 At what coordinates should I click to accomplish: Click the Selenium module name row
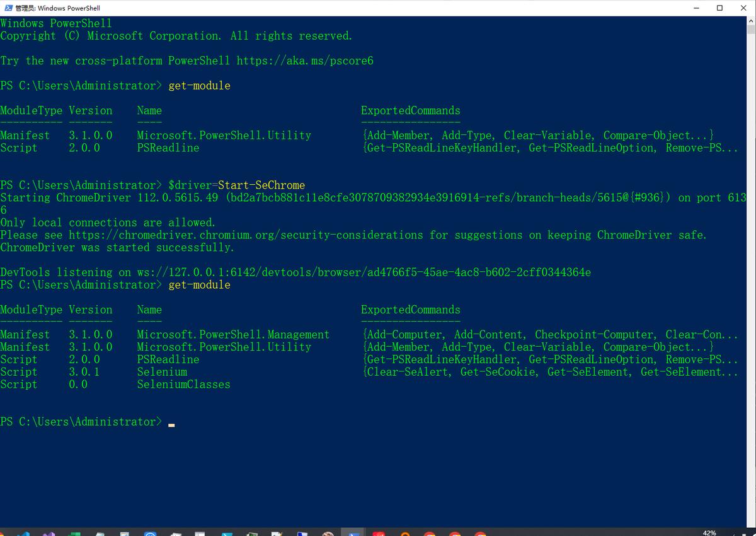coord(162,372)
